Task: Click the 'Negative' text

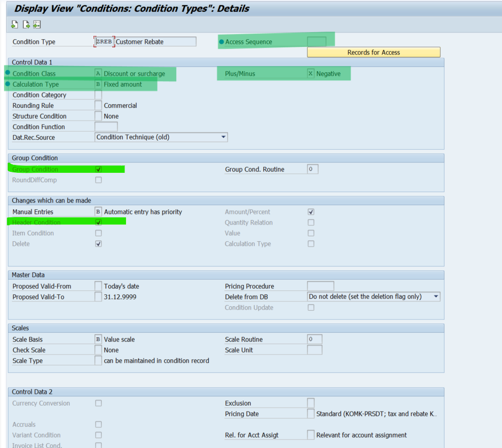Action: pos(328,74)
